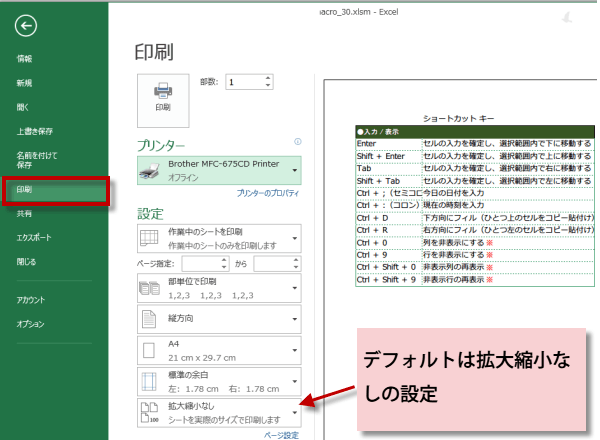This screenshot has width=600, height=440.
Task: Expand the A4 paper size dropdown
Action: pyautogui.click(x=296, y=350)
